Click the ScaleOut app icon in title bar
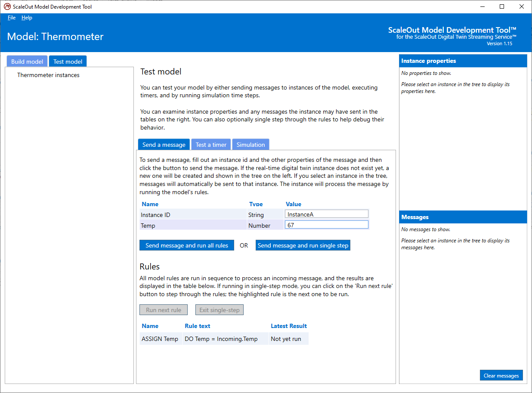532x393 pixels. pyautogui.click(x=7, y=6)
